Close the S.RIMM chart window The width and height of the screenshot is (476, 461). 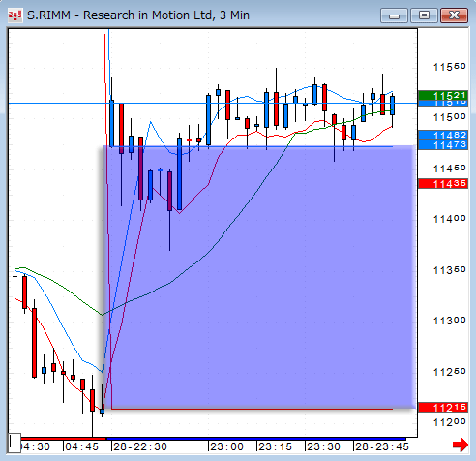(454, 15)
